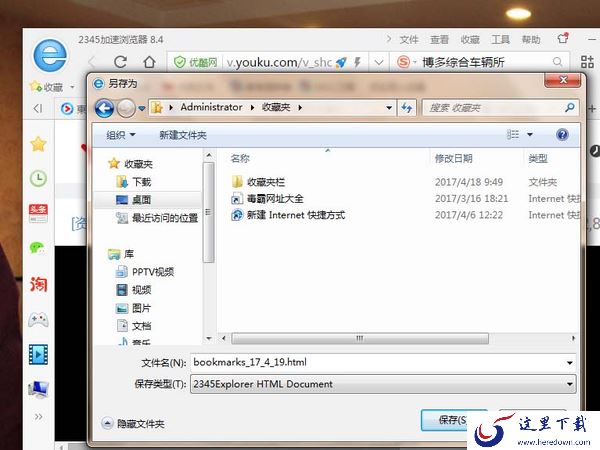
Task: Open 工具 menu in browser
Action: (500, 40)
